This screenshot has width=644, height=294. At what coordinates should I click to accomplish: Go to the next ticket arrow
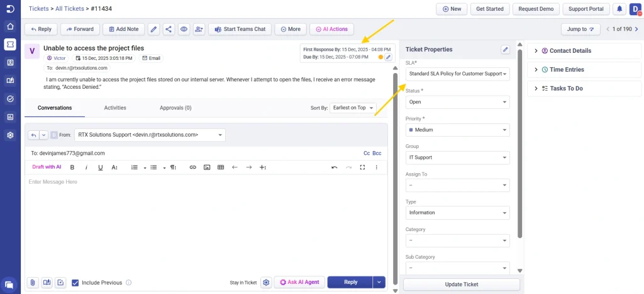click(x=636, y=29)
